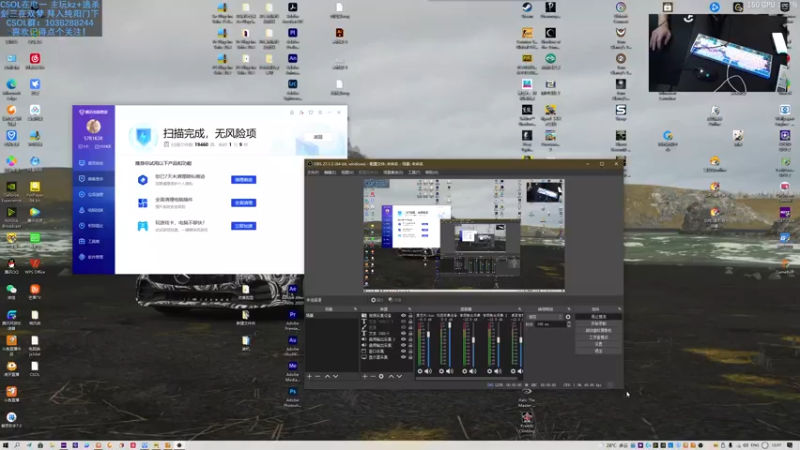
Task: Mute second mixer channel speaker icon
Action: pos(450,371)
